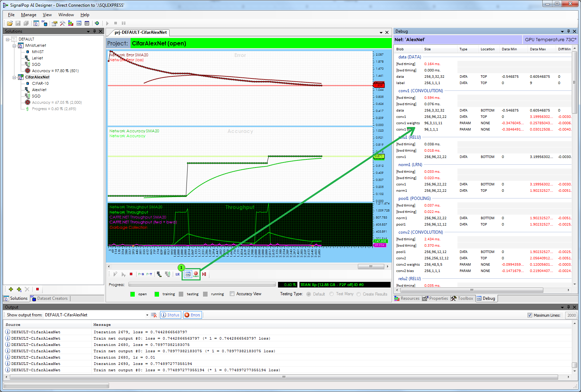Screen dimensions: 581x392
Task: Open the Show output from dropdown
Action: pos(147,315)
